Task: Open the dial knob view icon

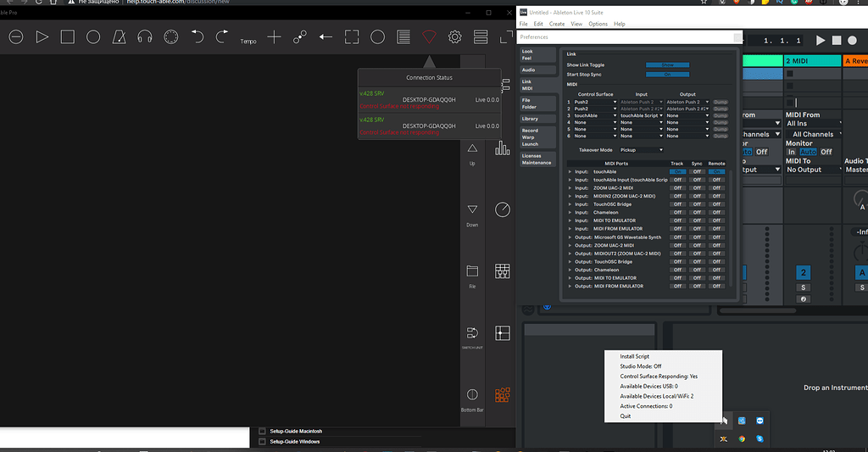Action: (x=503, y=209)
